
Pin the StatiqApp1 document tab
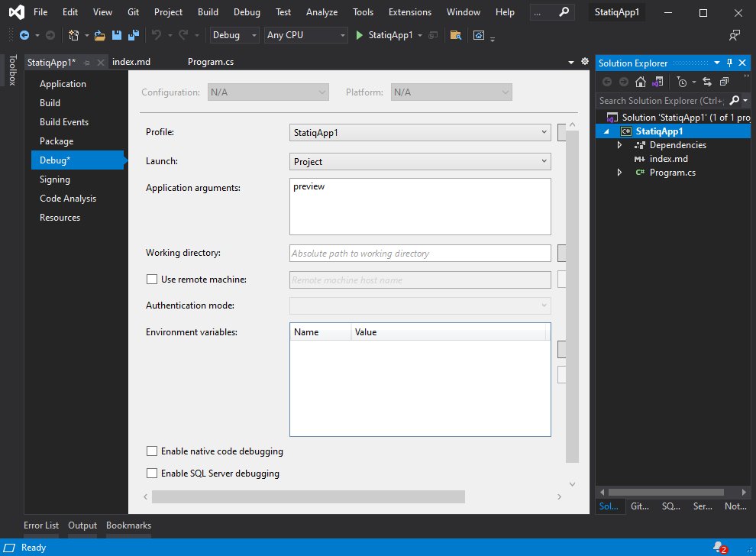pos(87,63)
